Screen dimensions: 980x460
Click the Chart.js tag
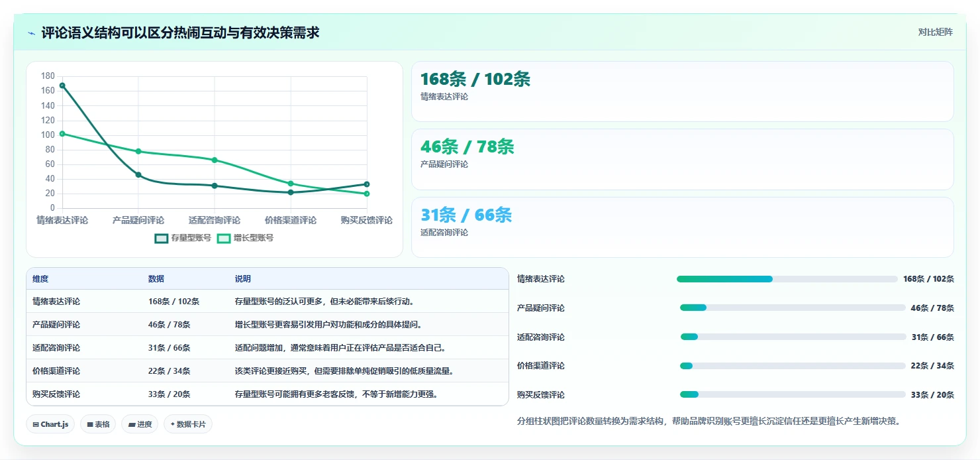click(50, 424)
